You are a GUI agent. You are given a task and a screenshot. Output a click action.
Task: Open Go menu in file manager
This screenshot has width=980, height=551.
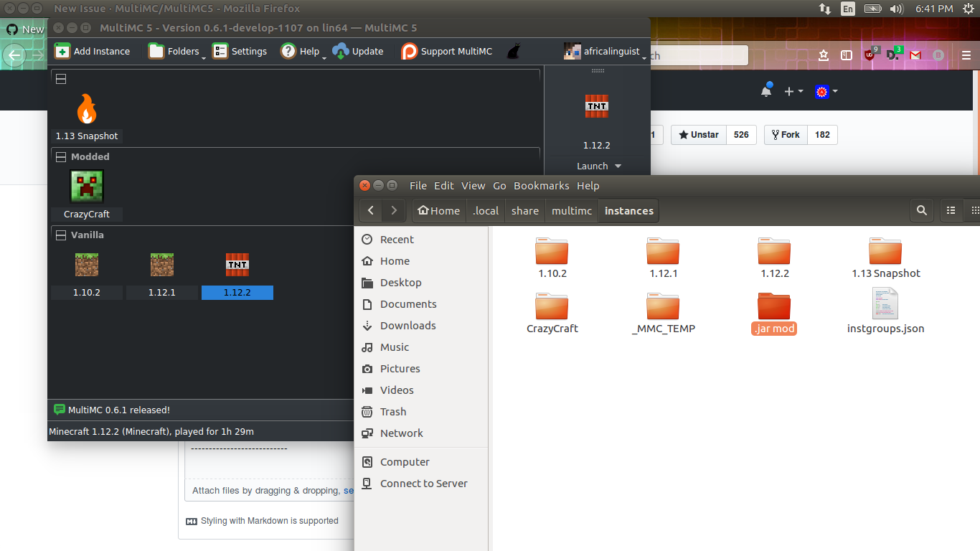coord(500,185)
